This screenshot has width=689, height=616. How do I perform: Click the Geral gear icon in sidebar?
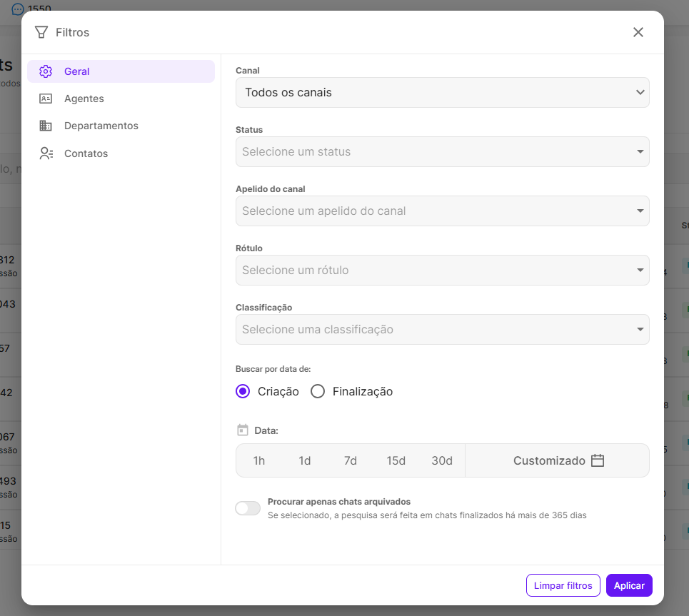coord(46,71)
